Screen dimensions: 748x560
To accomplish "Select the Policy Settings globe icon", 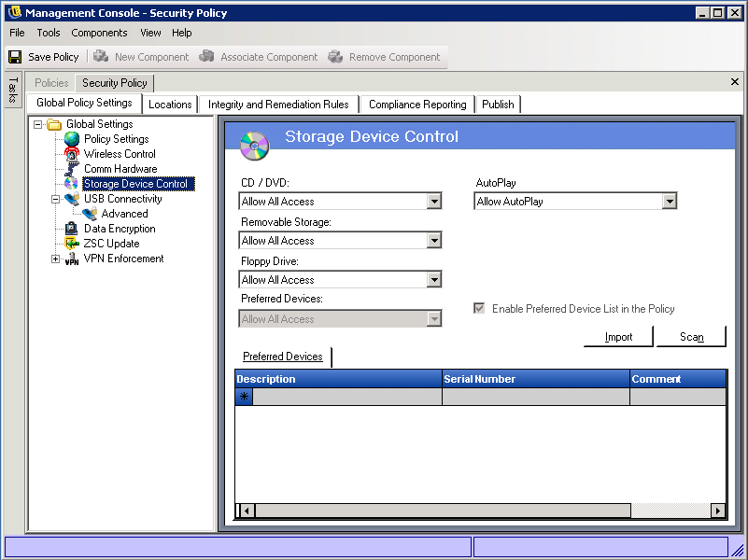I will point(72,139).
